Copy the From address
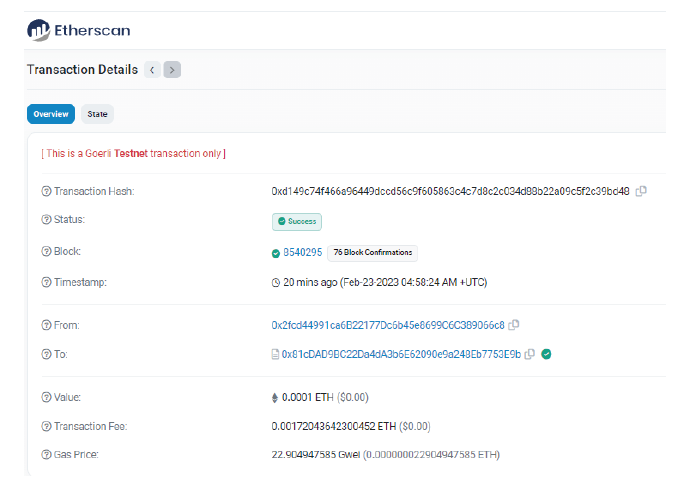Image resolution: width=686 pixels, height=491 pixels. coord(514,325)
